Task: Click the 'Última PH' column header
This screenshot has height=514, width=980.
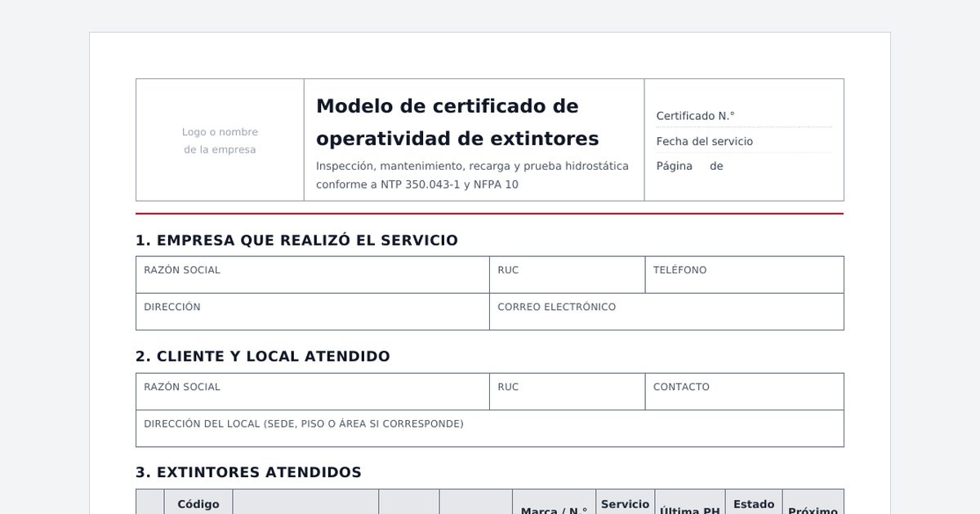Action: tap(690, 503)
